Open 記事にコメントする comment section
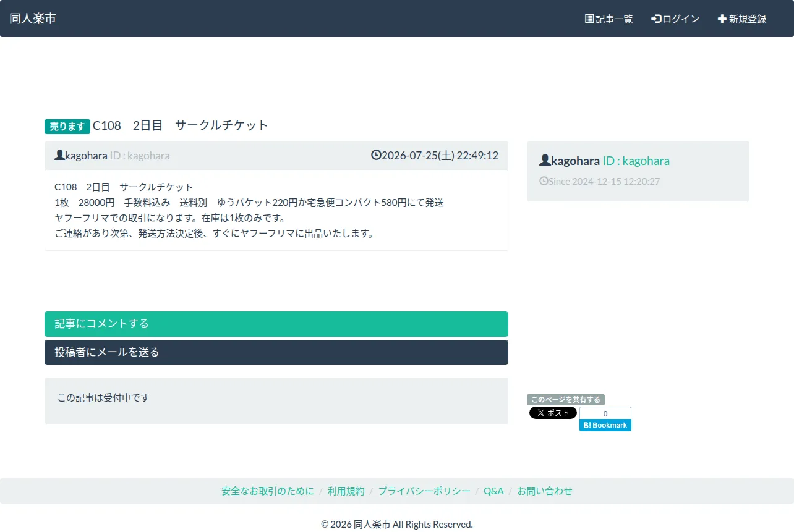The image size is (794, 532). [276, 324]
